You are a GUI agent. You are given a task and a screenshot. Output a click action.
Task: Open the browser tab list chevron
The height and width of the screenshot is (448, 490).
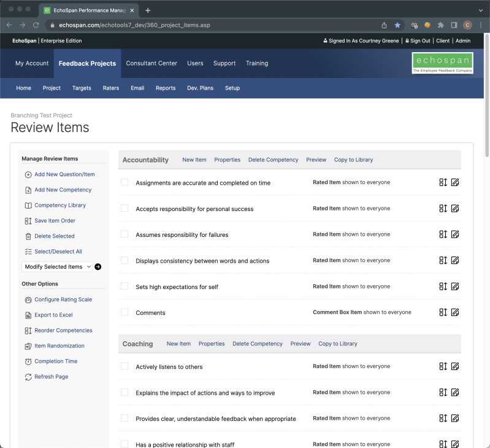pyautogui.click(x=480, y=10)
